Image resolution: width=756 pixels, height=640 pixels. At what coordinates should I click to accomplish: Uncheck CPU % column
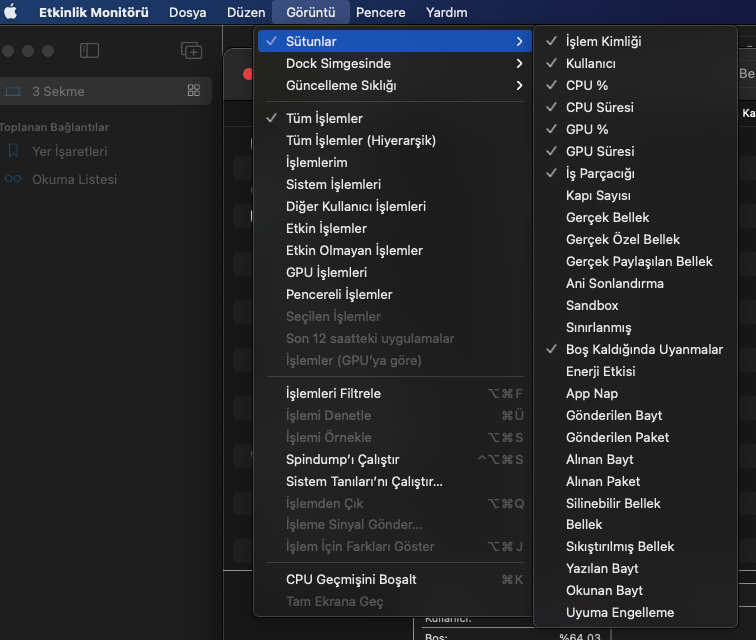[x=635, y=85]
